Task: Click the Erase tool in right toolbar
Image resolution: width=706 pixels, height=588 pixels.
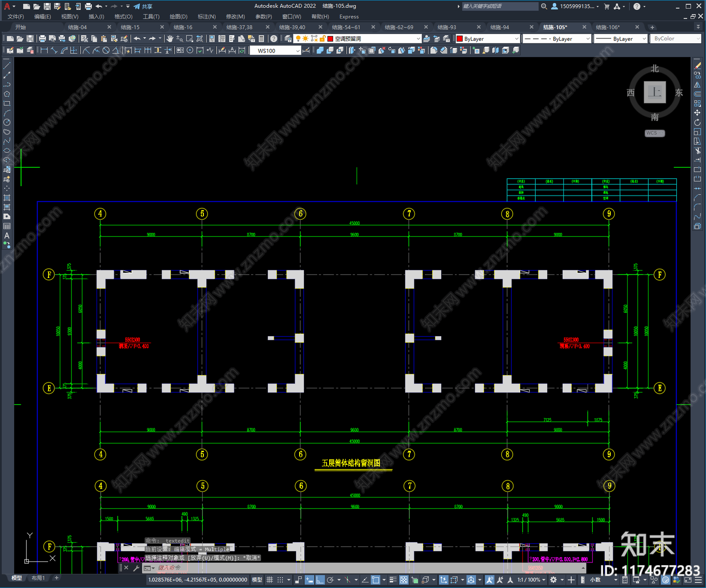Action: tap(697, 66)
